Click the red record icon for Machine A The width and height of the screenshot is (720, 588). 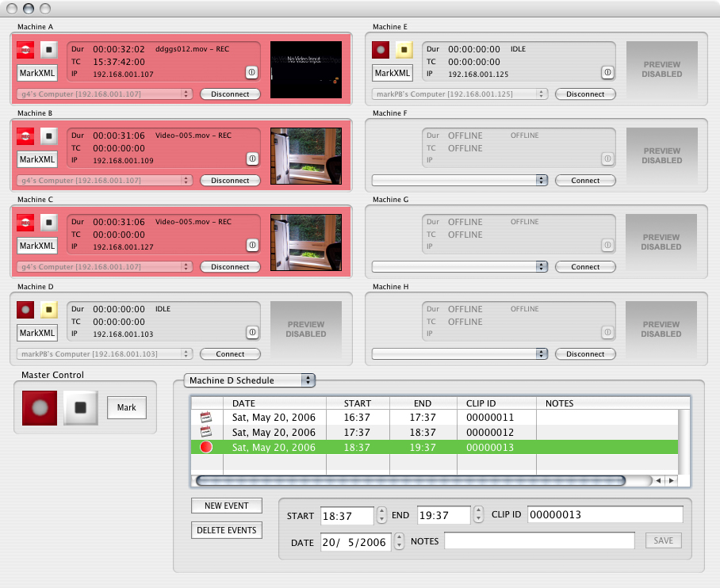click(x=25, y=49)
